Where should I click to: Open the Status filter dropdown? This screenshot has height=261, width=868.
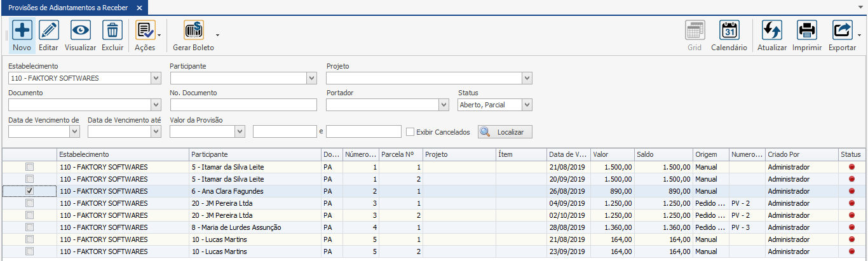tap(527, 105)
